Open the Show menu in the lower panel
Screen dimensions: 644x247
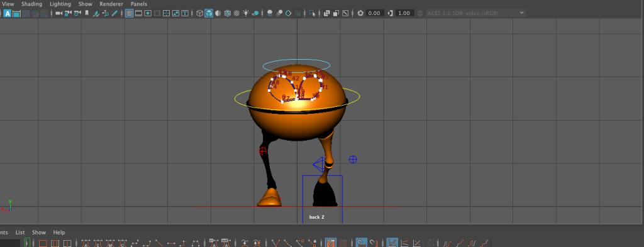[x=39, y=232]
